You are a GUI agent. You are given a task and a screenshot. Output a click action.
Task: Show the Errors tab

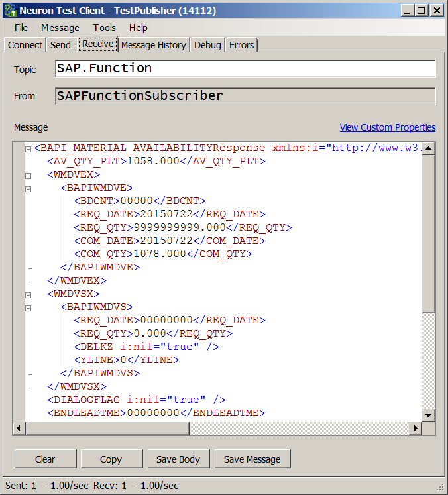click(x=241, y=45)
